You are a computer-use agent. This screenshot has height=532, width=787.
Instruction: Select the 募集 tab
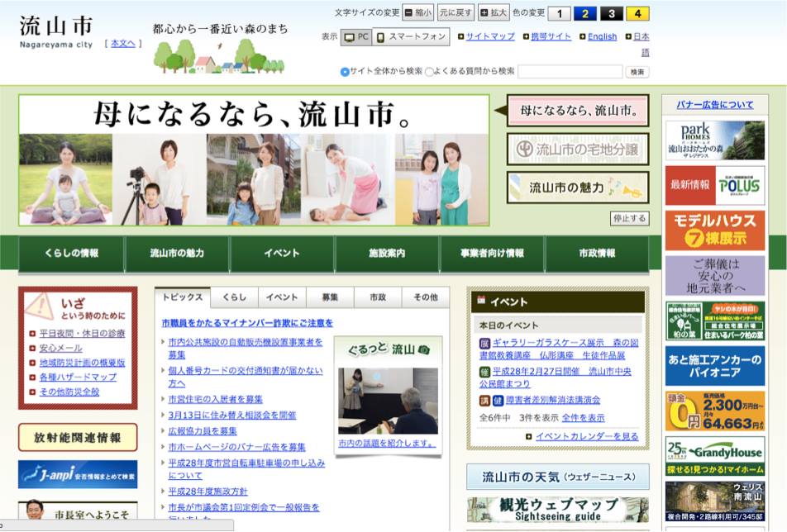[x=330, y=297]
